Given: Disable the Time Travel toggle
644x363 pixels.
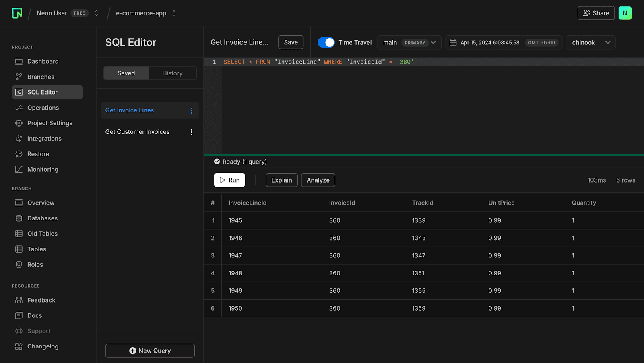Looking at the screenshot, I should click(326, 42).
